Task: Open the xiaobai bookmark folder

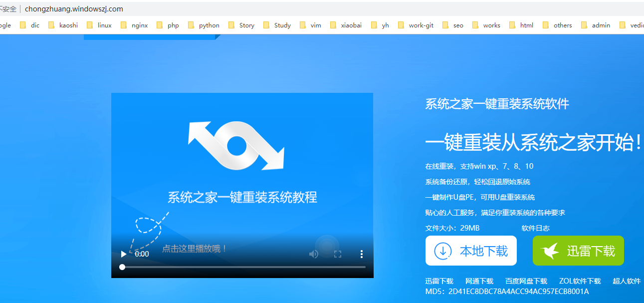Action: (x=346, y=25)
